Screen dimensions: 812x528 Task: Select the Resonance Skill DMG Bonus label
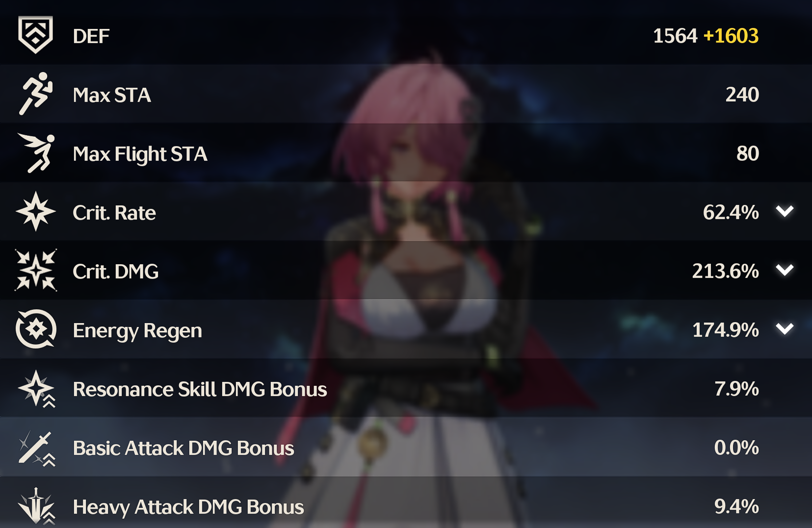point(200,389)
